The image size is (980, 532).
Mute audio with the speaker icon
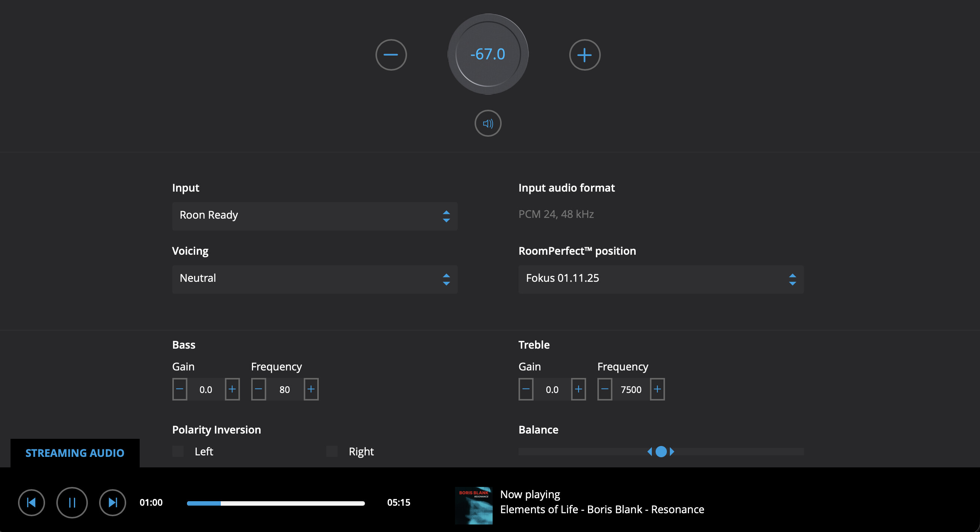pos(488,123)
